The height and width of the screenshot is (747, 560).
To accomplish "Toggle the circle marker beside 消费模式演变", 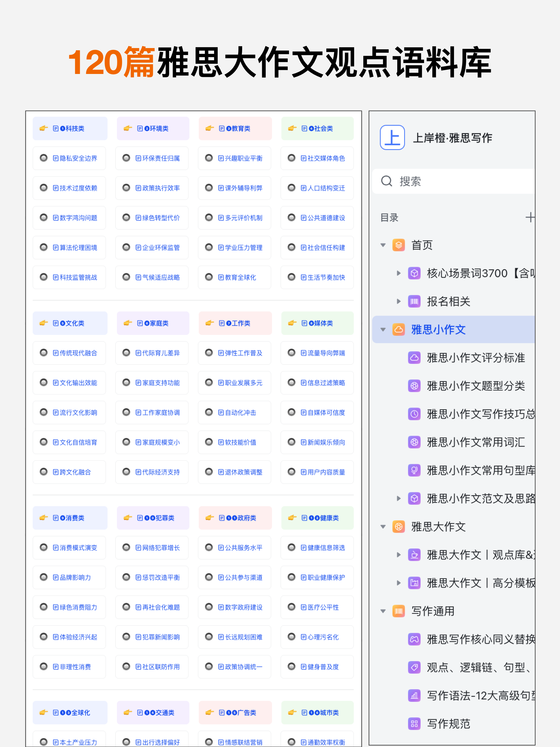I will click(x=44, y=547).
